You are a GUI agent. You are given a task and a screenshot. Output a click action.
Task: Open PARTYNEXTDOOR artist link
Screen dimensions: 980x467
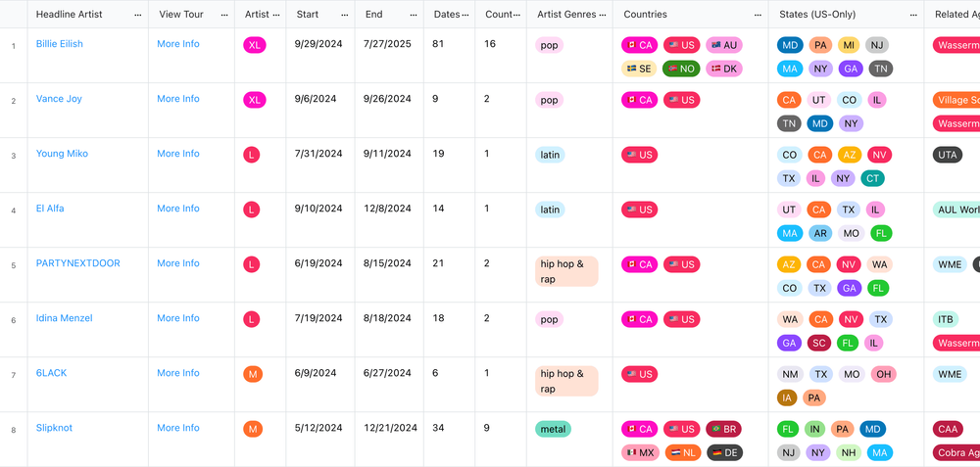tap(78, 263)
